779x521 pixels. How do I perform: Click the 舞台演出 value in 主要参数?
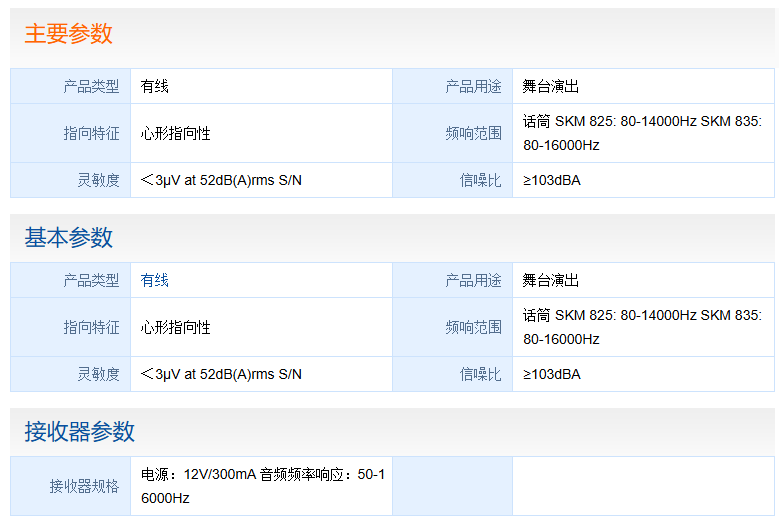pyautogui.click(x=551, y=87)
